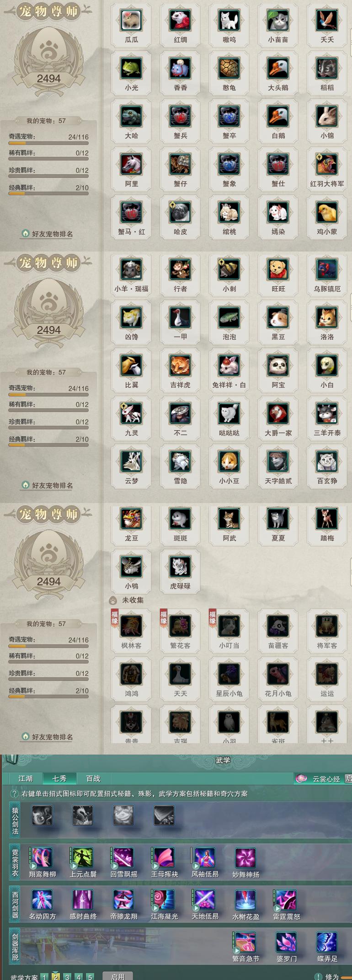
Task: Click the 启用 button
Action: 118,976
